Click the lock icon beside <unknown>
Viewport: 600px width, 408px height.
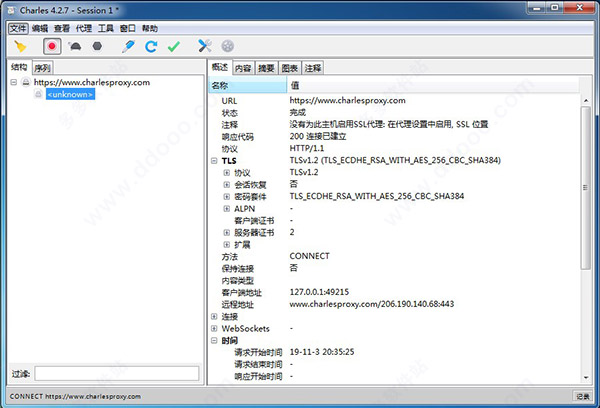(38, 94)
